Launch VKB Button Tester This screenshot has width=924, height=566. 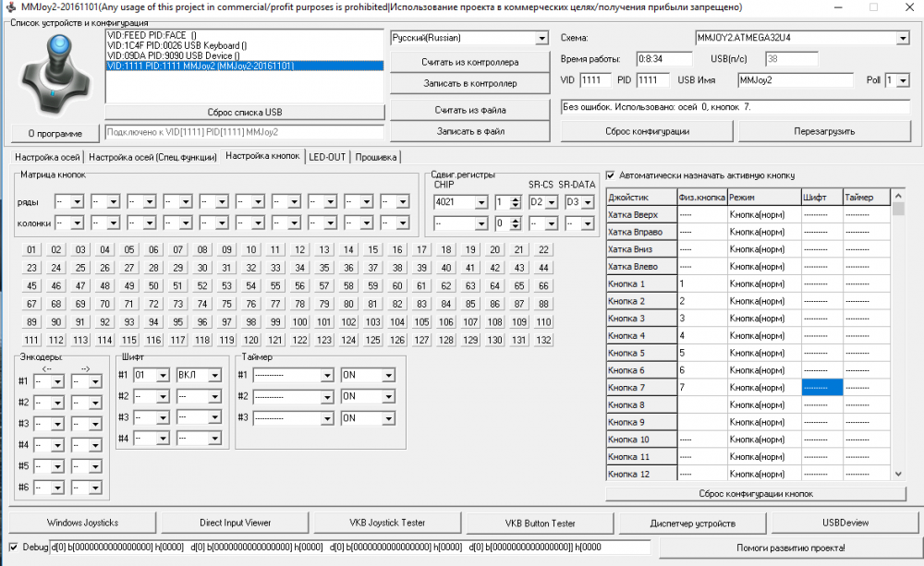click(x=540, y=523)
